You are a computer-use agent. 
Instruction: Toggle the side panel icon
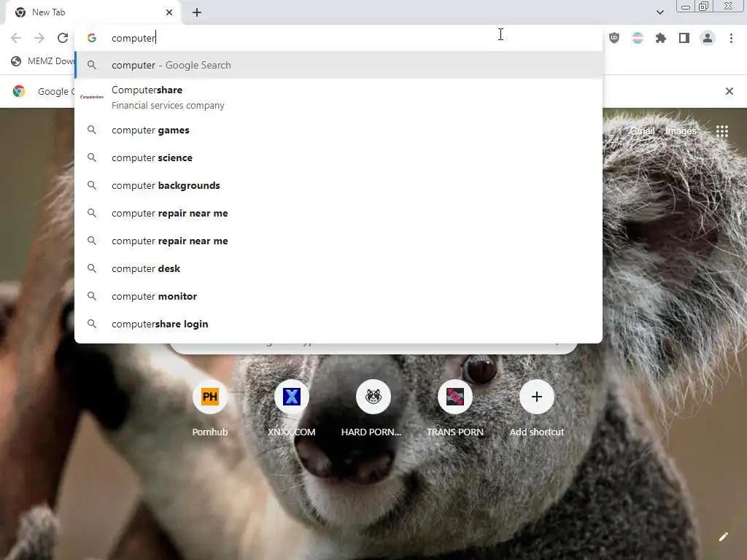click(684, 38)
